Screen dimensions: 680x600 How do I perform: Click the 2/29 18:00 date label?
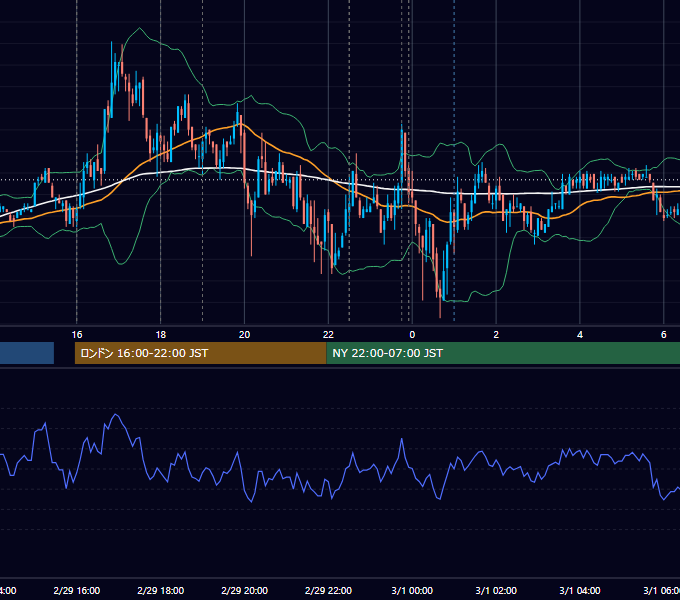pyautogui.click(x=160, y=590)
